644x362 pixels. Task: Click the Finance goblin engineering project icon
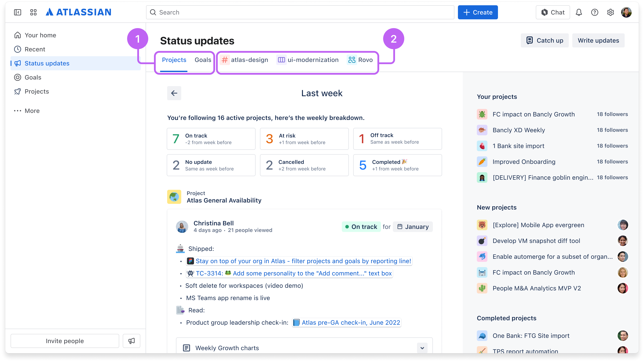click(482, 177)
